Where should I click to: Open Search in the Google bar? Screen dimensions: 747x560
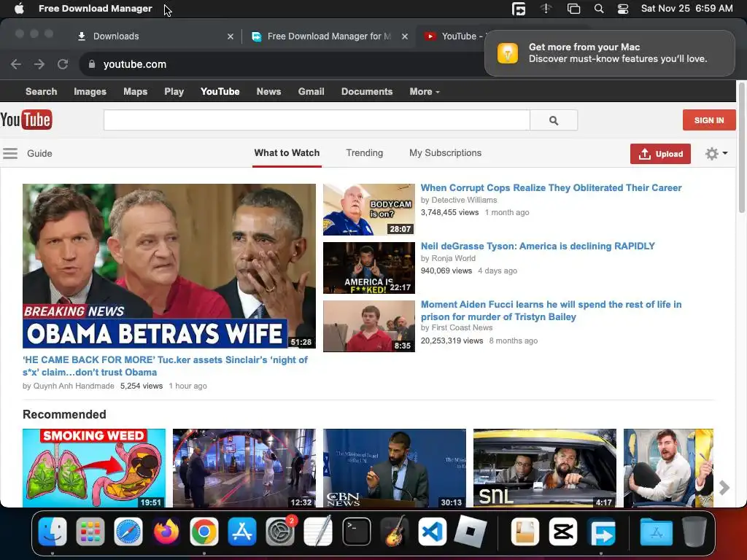click(41, 91)
